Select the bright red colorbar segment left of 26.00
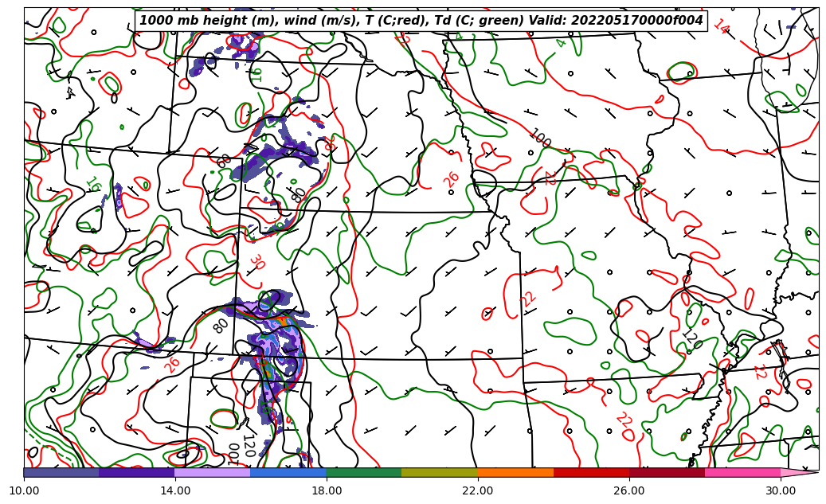Viewport: 826px width, 504px height. point(591,472)
